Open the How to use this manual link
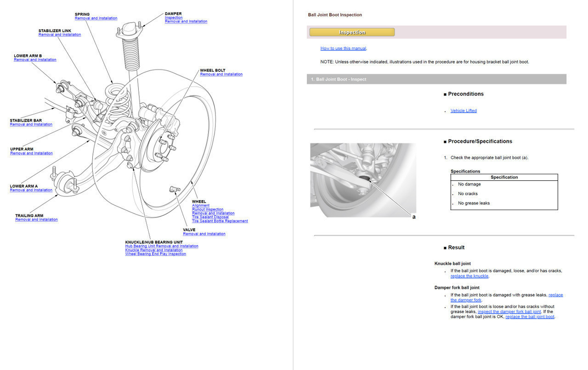Image resolution: width=588 pixels, height=370 pixels. pyautogui.click(x=343, y=49)
